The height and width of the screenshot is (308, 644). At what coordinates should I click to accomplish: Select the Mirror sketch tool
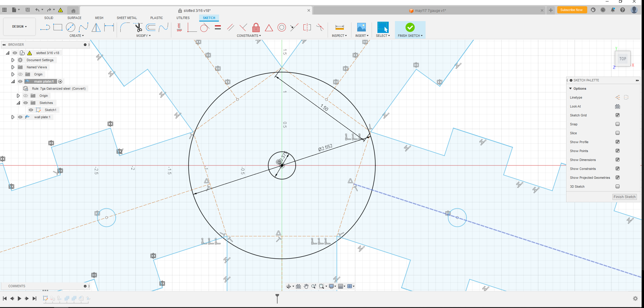coord(96,27)
